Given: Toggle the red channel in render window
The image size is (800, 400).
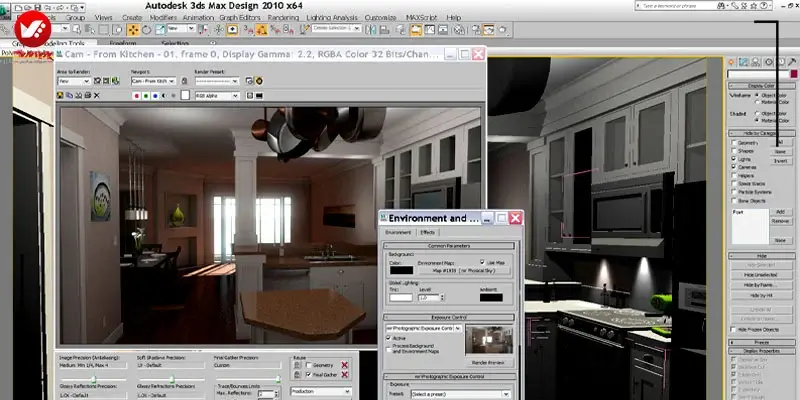Looking at the screenshot, I should pyautogui.click(x=137, y=95).
